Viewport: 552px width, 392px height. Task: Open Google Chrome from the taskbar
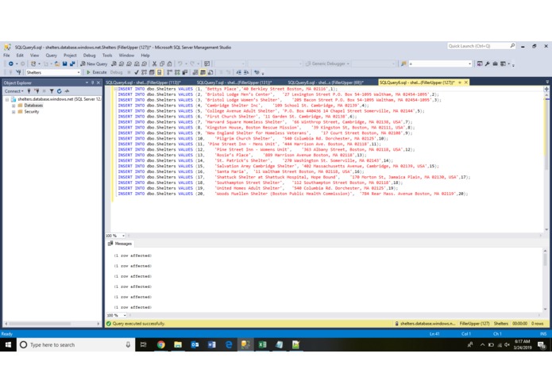pos(161,344)
